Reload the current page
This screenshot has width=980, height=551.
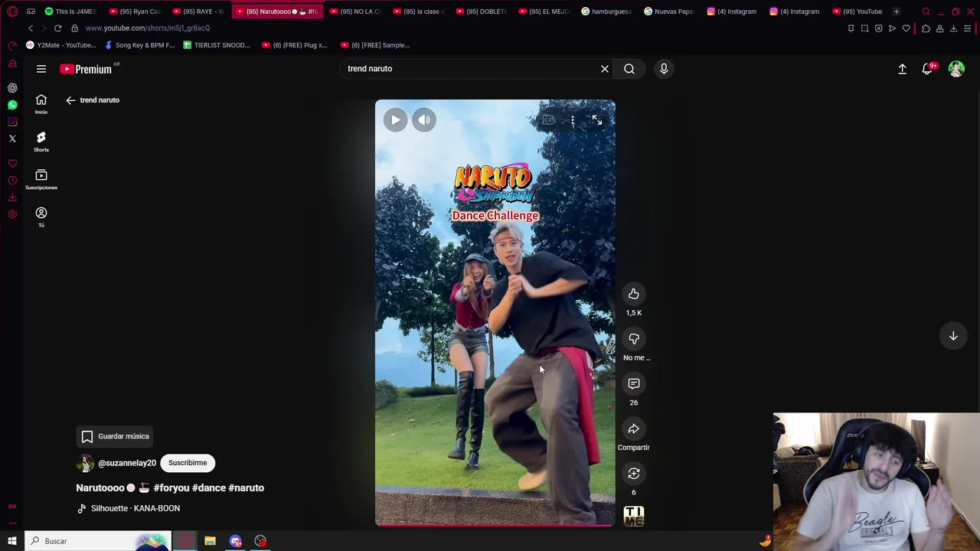[x=57, y=28]
